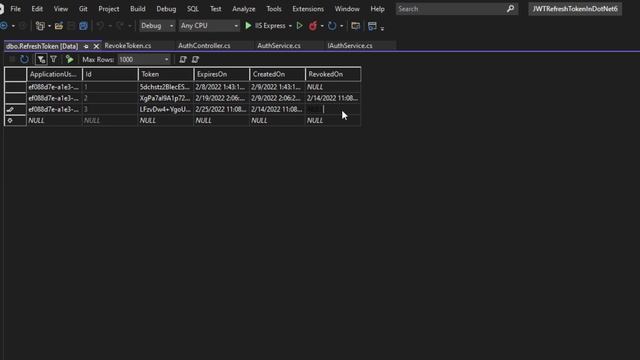Expand the browser refresh dropdown arrow
640x360 pixels.
342,26
